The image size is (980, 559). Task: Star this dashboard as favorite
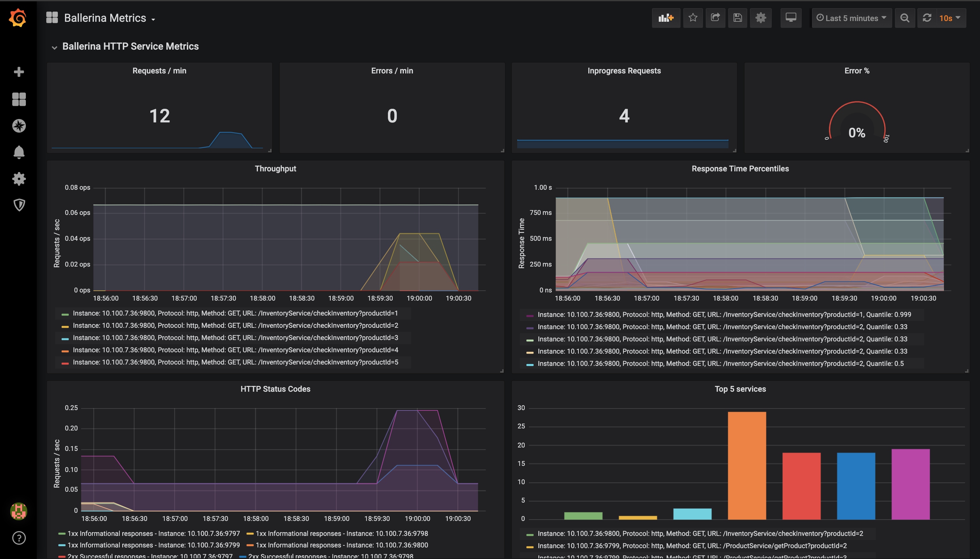click(x=693, y=18)
